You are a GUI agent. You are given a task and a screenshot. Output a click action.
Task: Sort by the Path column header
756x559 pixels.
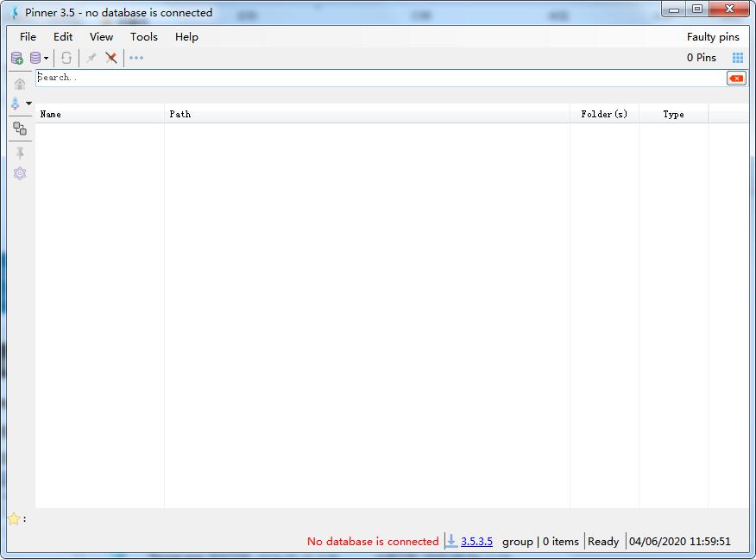click(x=367, y=114)
